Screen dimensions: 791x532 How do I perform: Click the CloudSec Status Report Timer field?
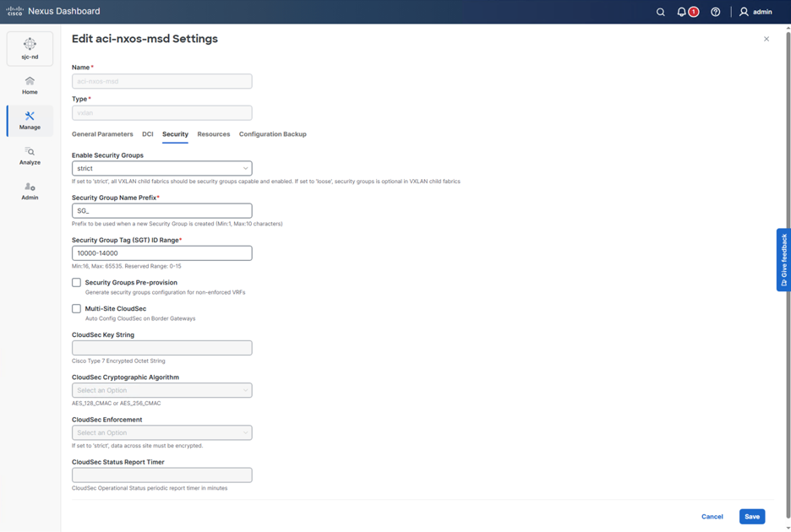coord(162,475)
